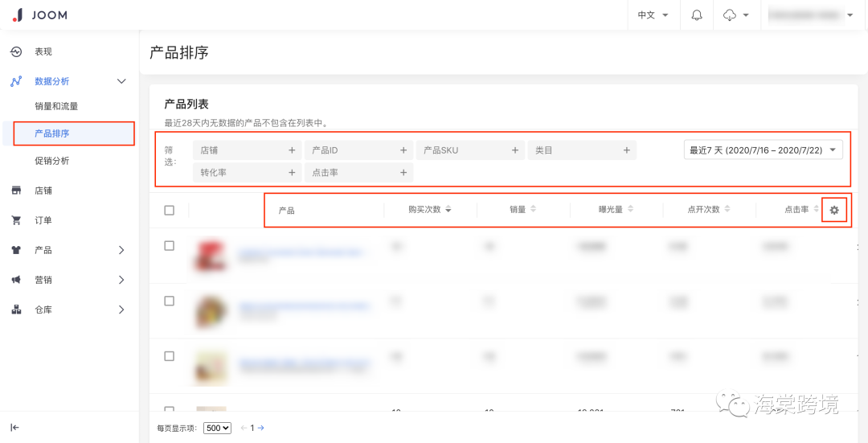Sort by 点开次数 column arrows
Screen dimensions: 868x443
pos(727,209)
